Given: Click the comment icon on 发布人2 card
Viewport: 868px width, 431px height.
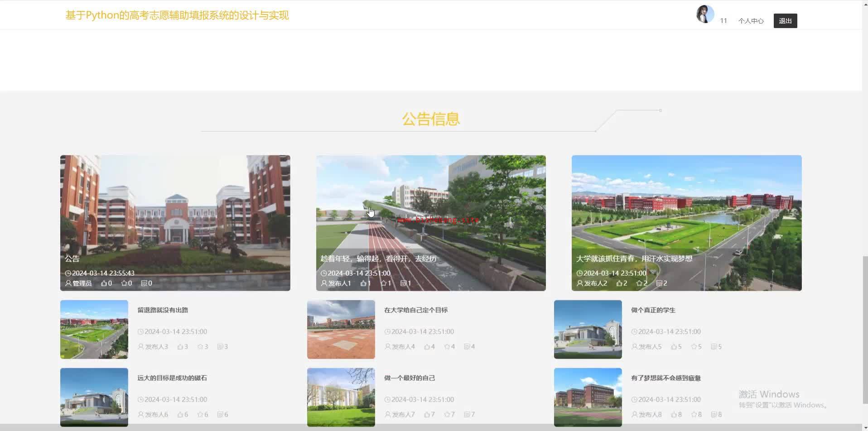Looking at the screenshot, I should pyautogui.click(x=659, y=283).
